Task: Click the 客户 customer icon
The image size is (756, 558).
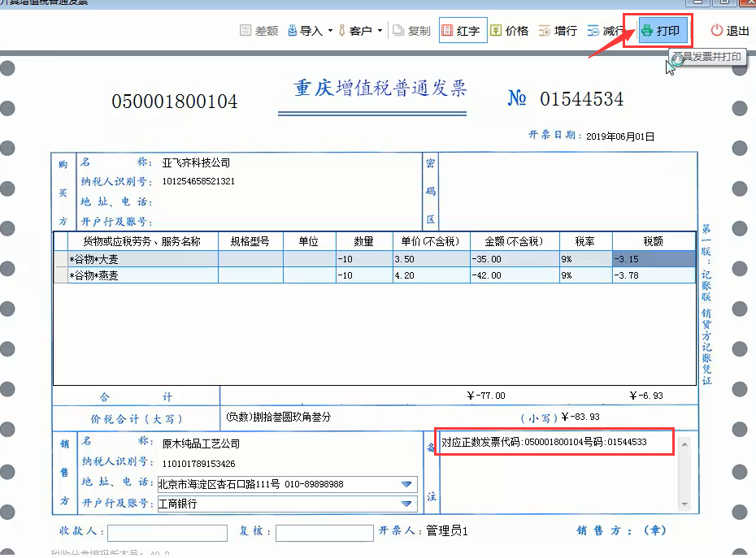Action: coord(342,30)
